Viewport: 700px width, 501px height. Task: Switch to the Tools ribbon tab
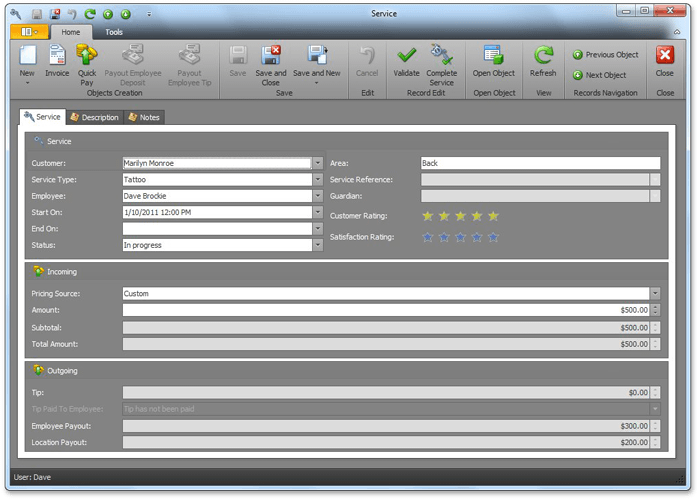point(114,32)
